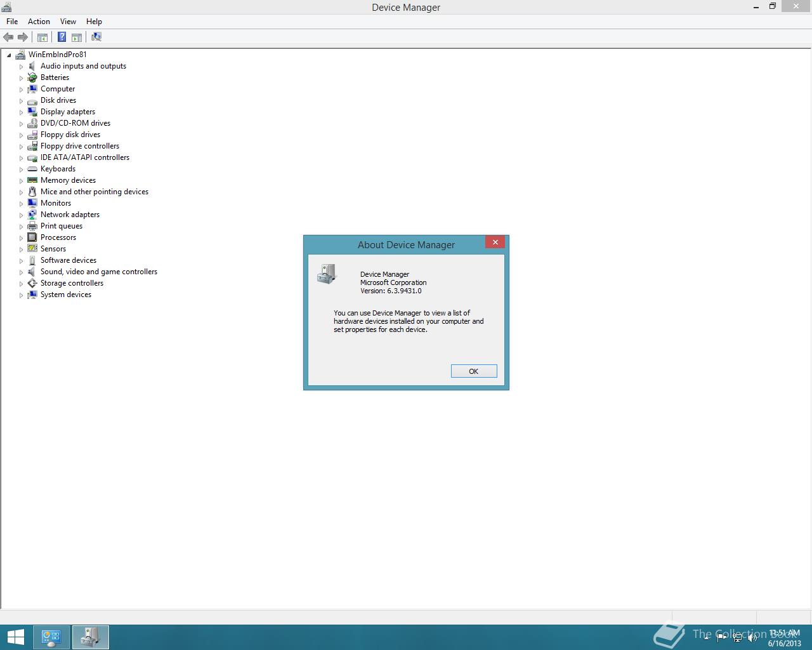Viewport: 812px width, 650px height.
Task: Click OK in About Device Manager dialog
Action: click(474, 371)
